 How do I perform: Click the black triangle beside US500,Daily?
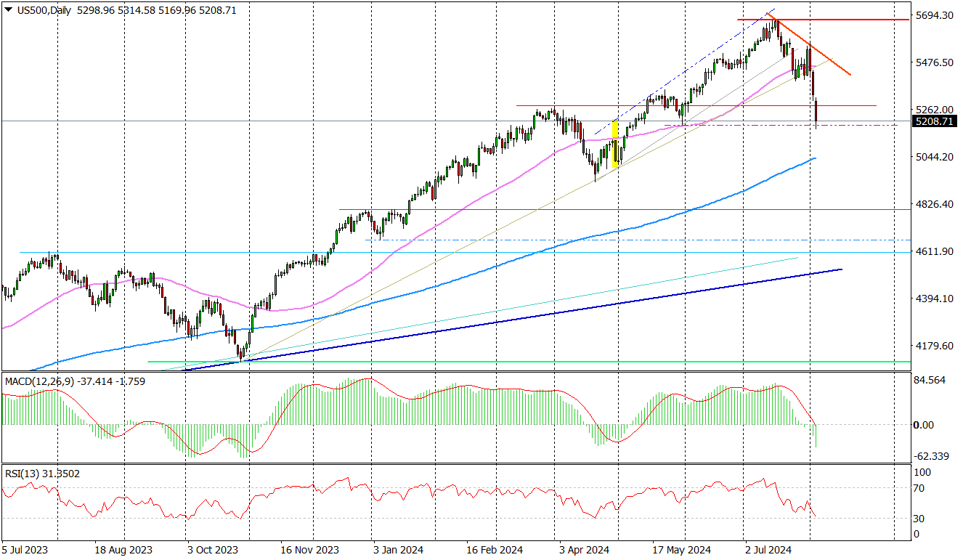pyautogui.click(x=8, y=10)
